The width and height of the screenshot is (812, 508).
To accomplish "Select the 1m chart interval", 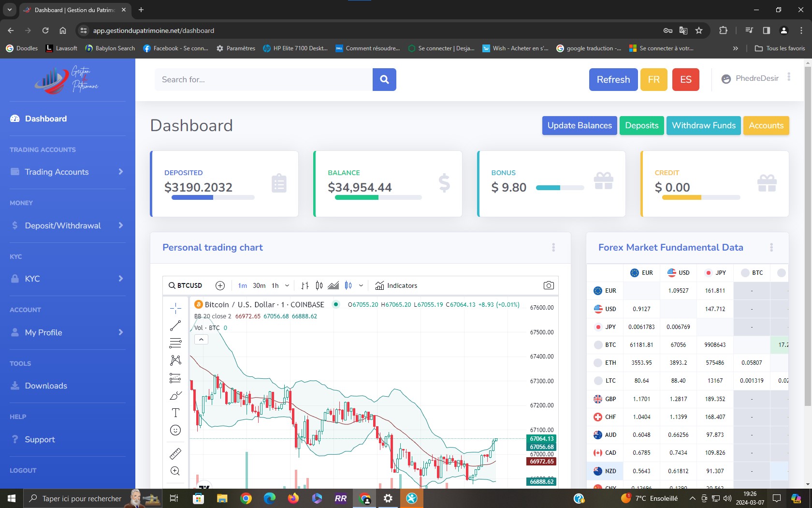I will click(x=243, y=285).
